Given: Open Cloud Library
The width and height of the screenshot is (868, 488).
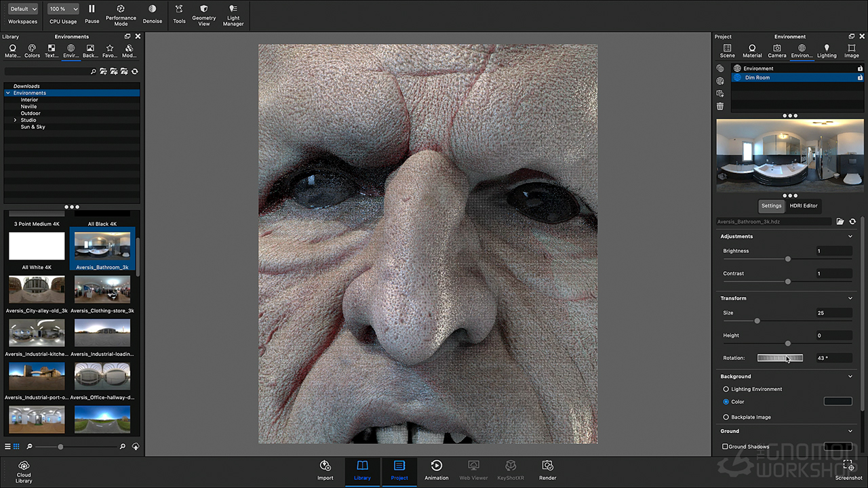Looking at the screenshot, I should [24, 466].
